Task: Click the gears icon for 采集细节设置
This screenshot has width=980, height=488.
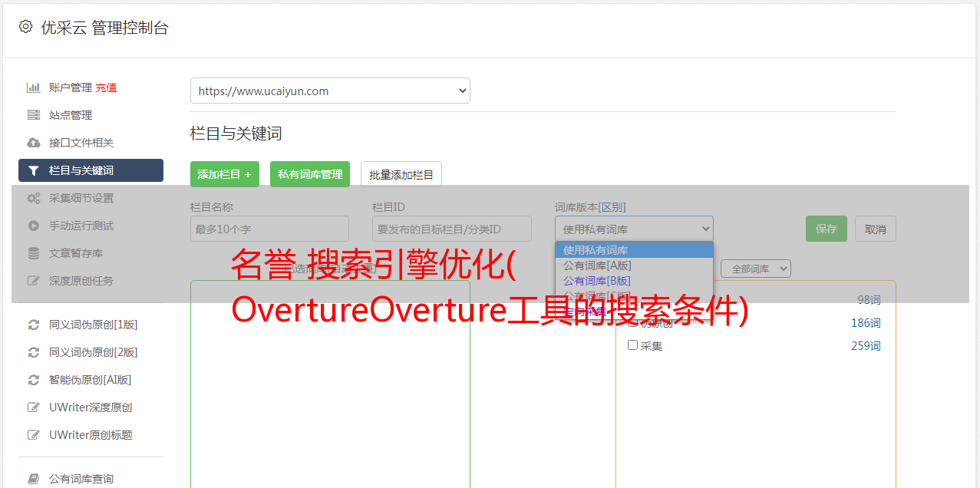Action: [34, 198]
